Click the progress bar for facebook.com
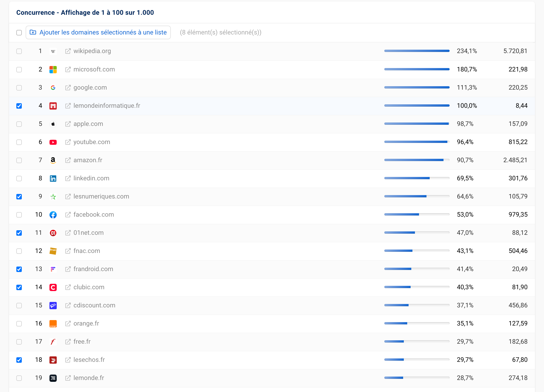 [417, 214]
